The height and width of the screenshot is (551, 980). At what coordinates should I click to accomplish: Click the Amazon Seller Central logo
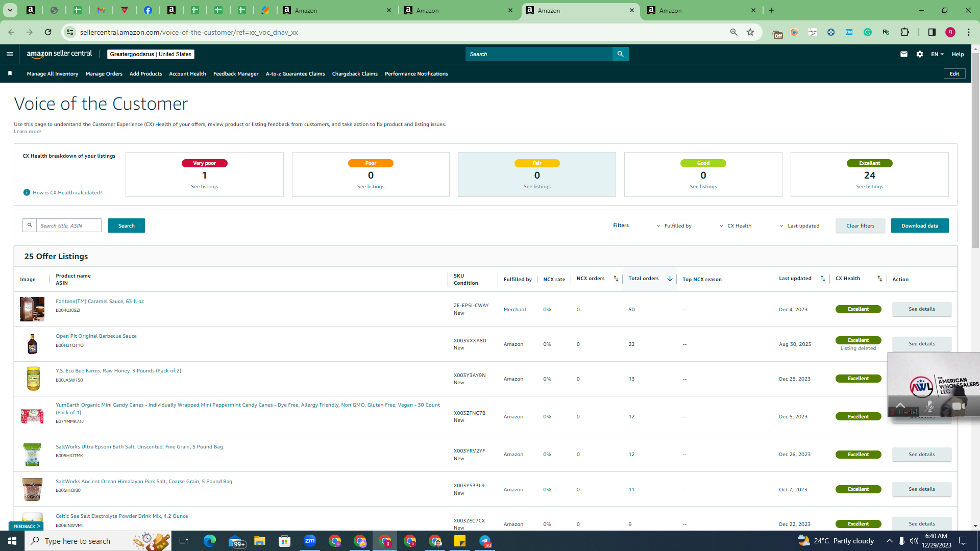click(59, 54)
